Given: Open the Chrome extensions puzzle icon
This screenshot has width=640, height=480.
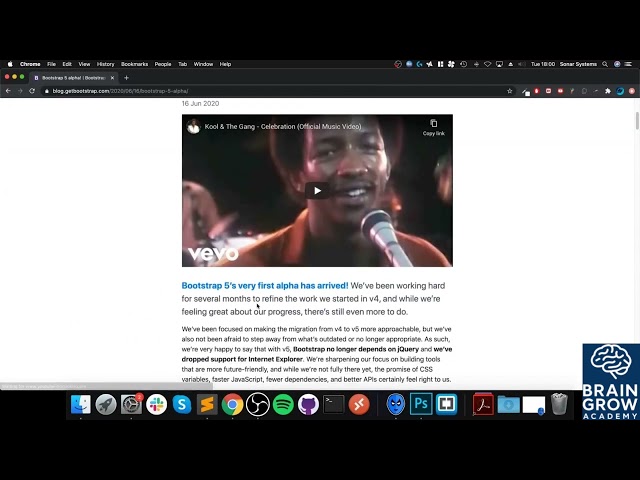Looking at the screenshot, I should tap(608, 91).
